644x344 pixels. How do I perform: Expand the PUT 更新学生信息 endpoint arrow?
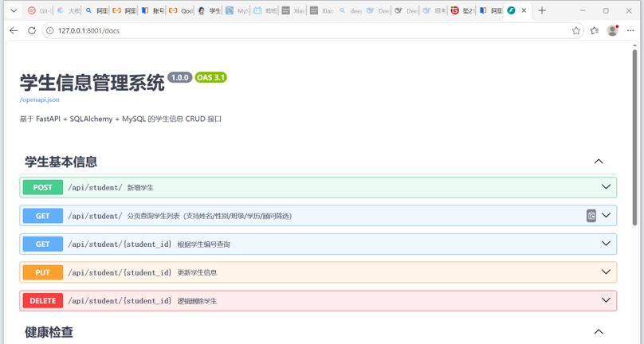[606, 272]
